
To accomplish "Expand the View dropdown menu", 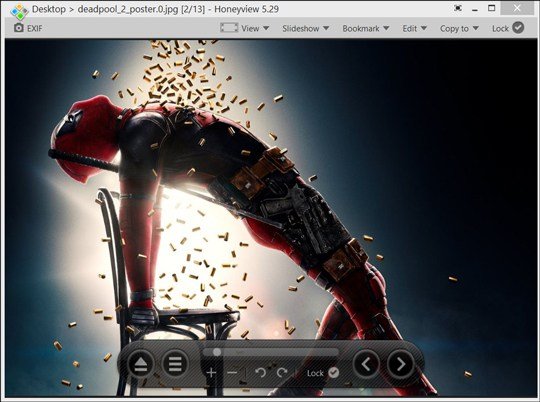I will coord(255,28).
